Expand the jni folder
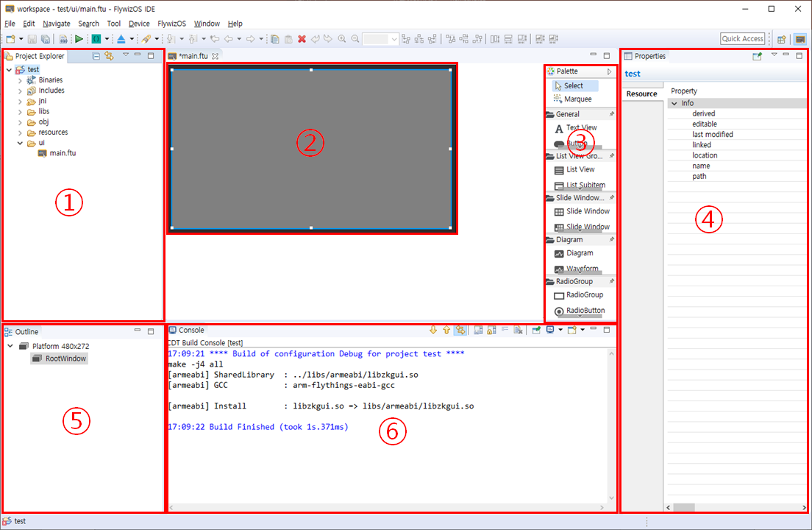The height and width of the screenshot is (530, 812). pos(20,102)
